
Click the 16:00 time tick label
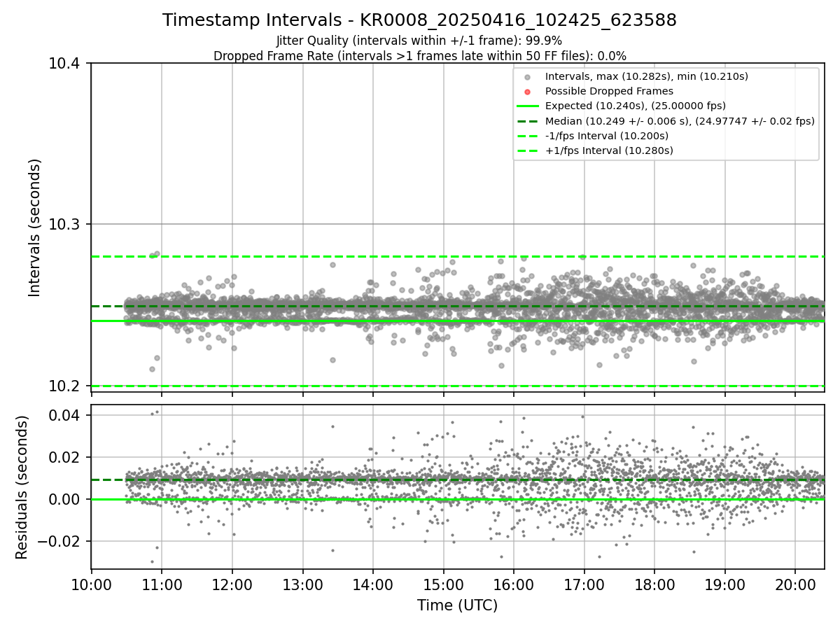pyautogui.click(x=514, y=584)
